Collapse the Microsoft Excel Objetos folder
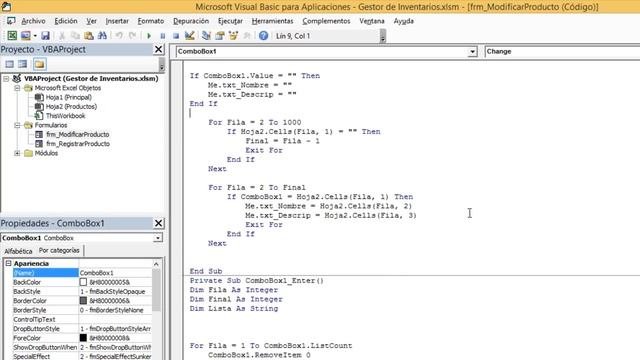 coord(17,88)
